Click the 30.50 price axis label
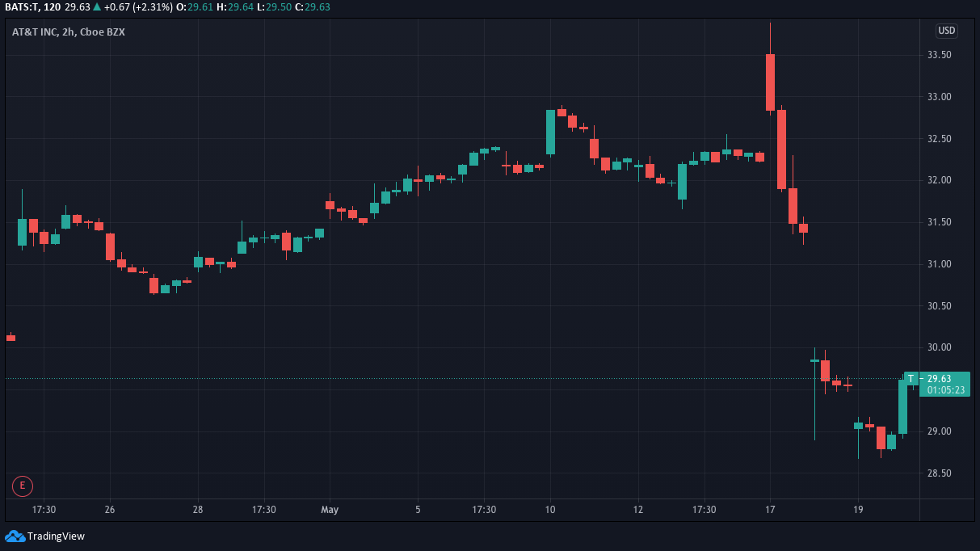980x551 pixels. click(939, 306)
